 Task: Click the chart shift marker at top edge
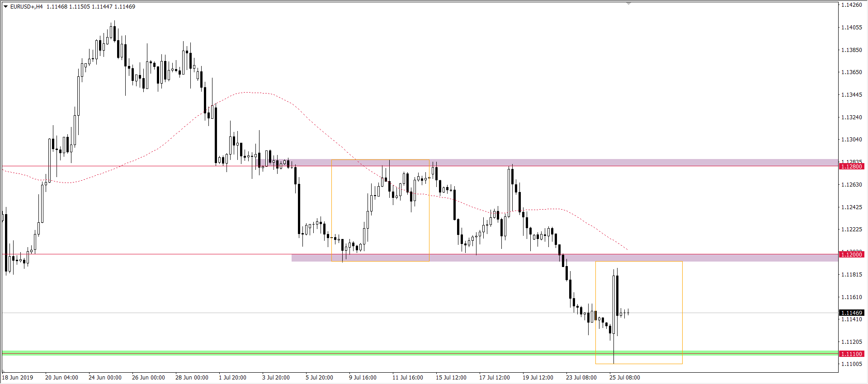(x=628, y=4)
